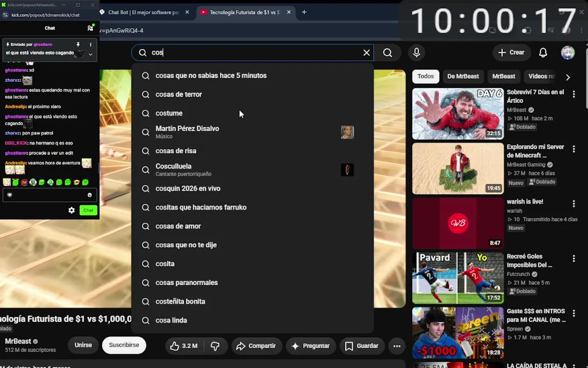Dislike the video with thumbs down
The height and width of the screenshot is (368, 588).
point(215,346)
